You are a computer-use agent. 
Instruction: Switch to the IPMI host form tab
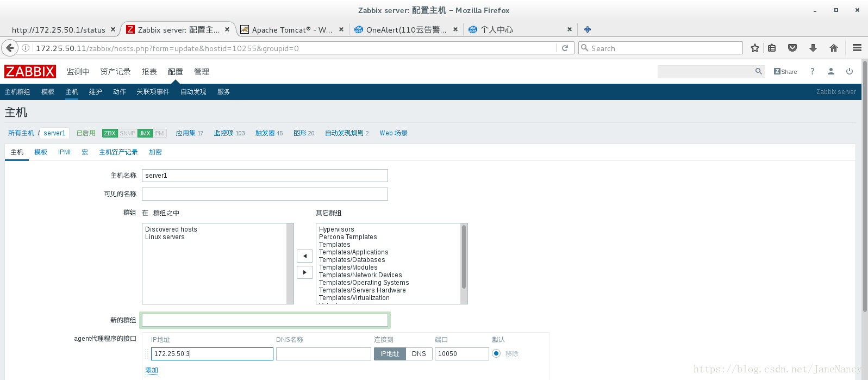point(64,152)
